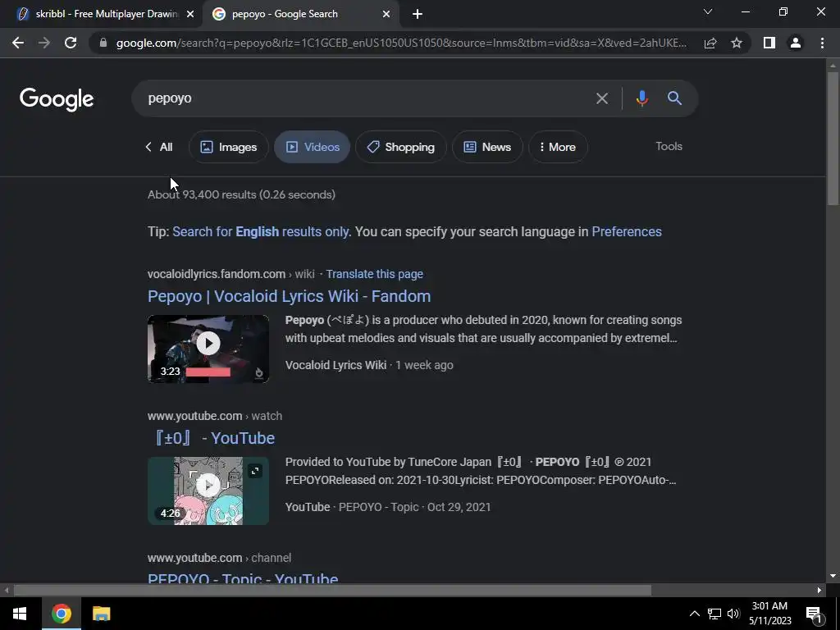Viewport: 840px width, 630px height.
Task: Open the tab search dropdown chevron
Action: click(708, 11)
